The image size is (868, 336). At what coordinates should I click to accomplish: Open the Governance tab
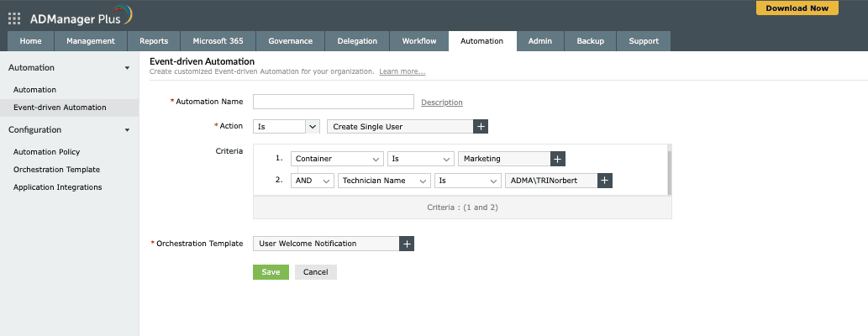[290, 41]
